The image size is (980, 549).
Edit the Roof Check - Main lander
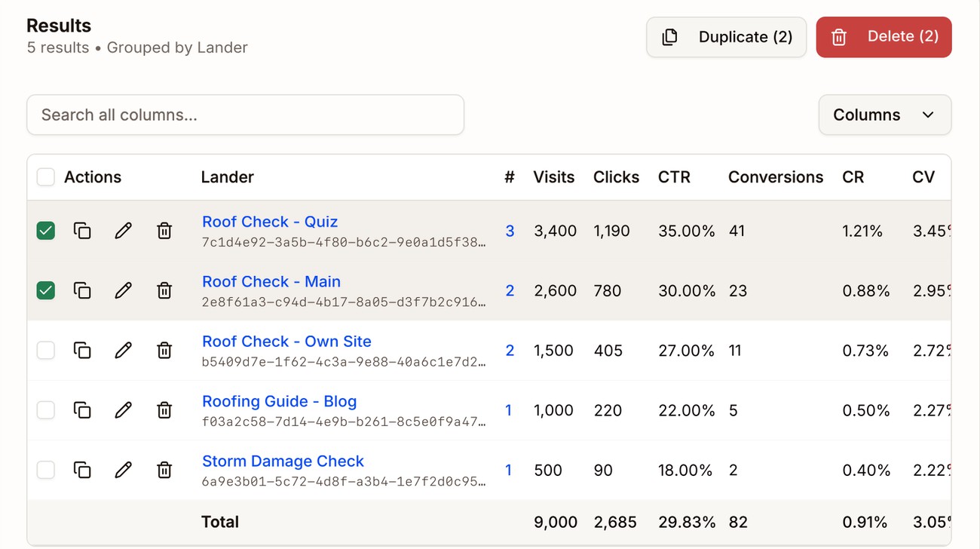tap(123, 290)
